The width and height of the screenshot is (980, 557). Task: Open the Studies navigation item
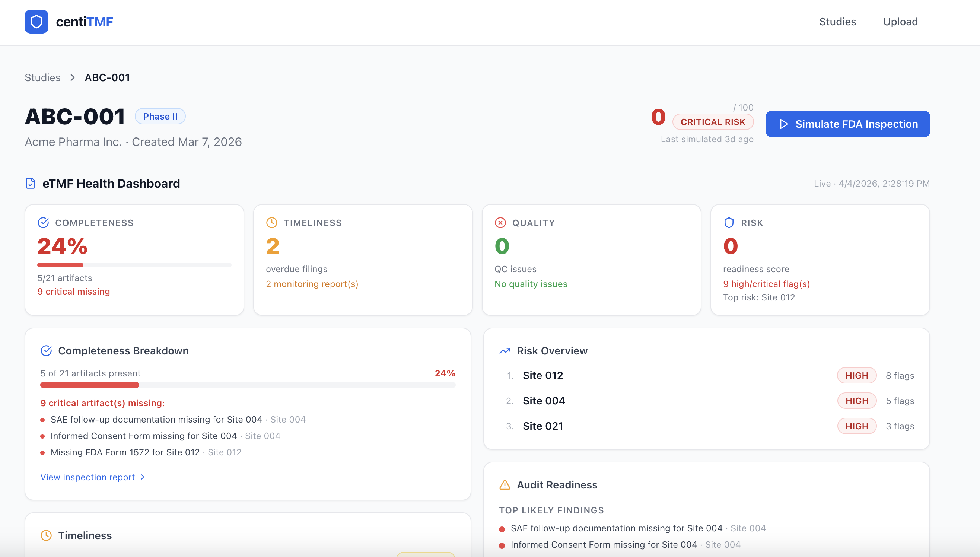[x=837, y=22]
